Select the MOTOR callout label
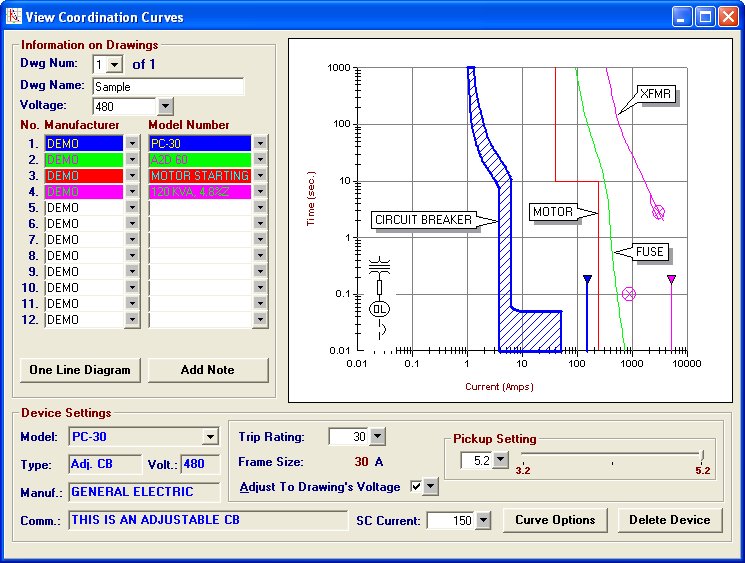The height and width of the screenshot is (563, 745). pyautogui.click(x=553, y=212)
